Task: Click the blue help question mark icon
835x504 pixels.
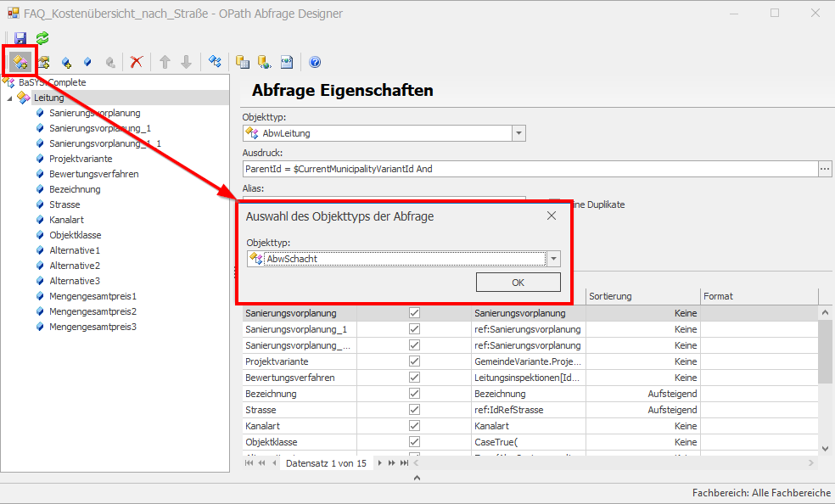Action: click(x=315, y=62)
